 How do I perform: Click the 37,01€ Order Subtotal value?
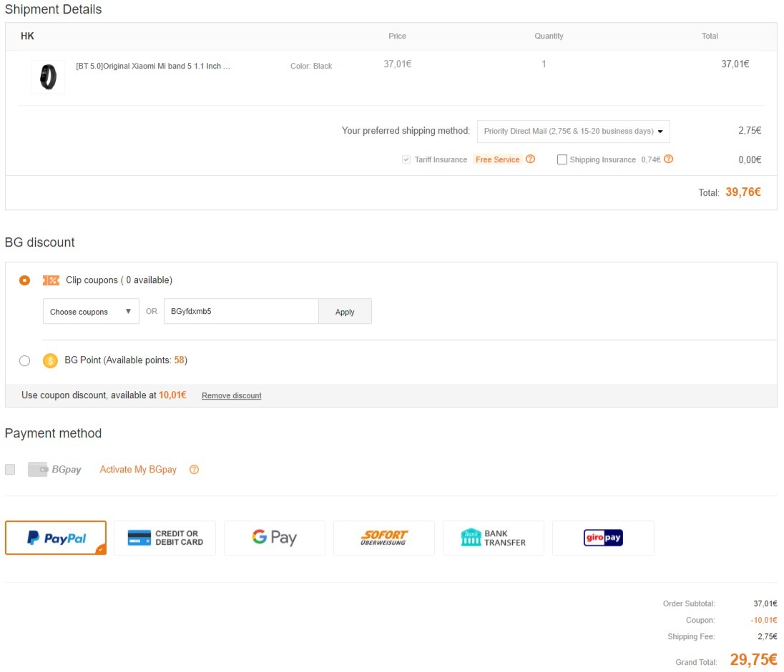tap(765, 603)
